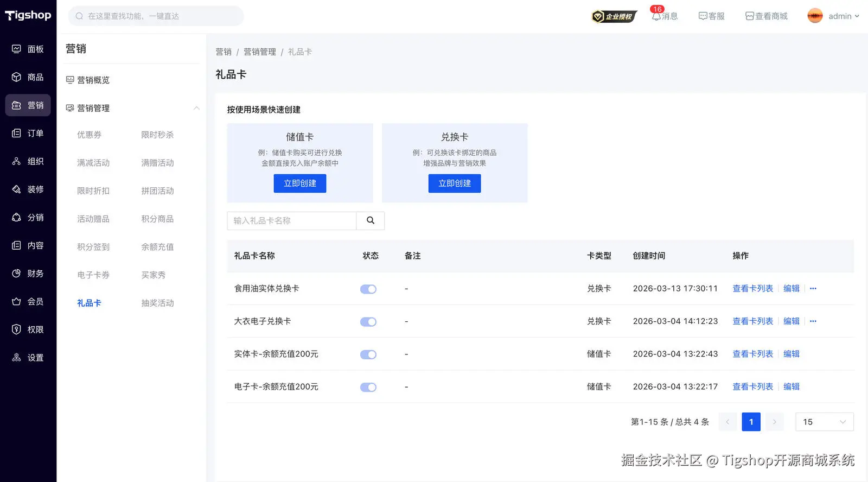Open 电子卡券 submenu item
This screenshot has height=482, width=868.
pyautogui.click(x=93, y=275)
